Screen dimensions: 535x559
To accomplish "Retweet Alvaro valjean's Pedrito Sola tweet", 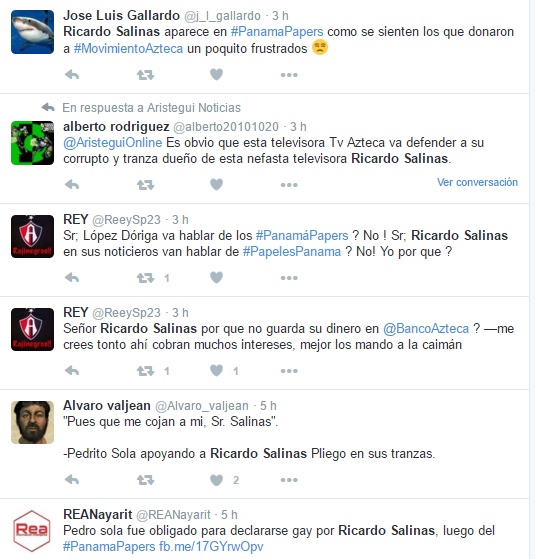I will point(145,480).
